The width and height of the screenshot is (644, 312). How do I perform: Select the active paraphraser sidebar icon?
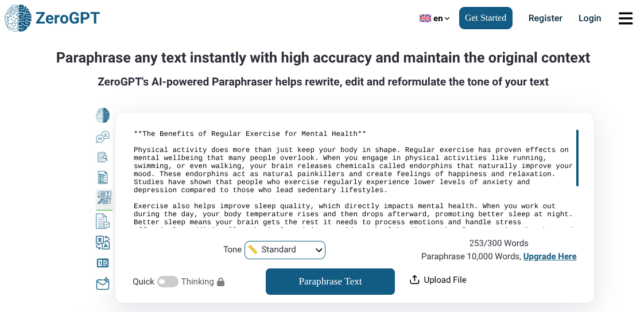(103, 198)
